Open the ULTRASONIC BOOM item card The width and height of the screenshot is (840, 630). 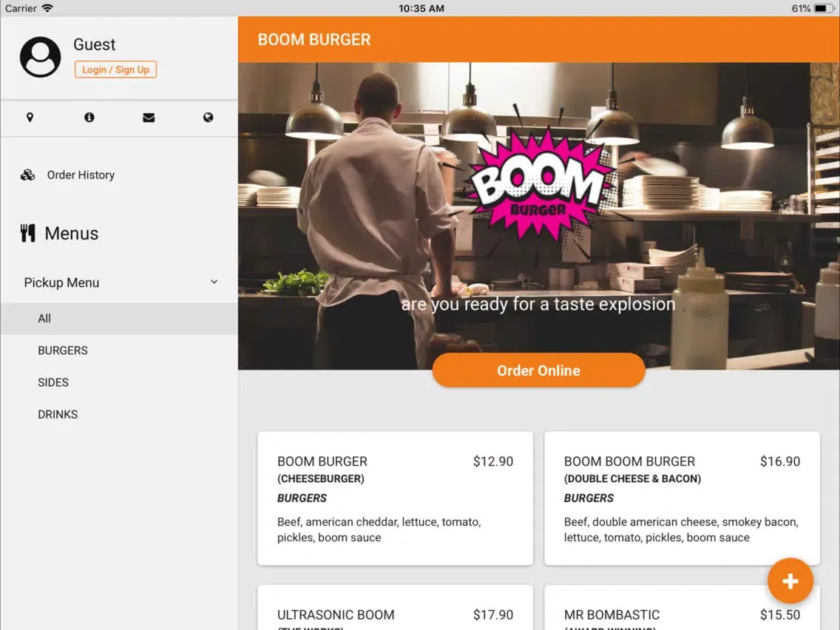coord(396,608)
